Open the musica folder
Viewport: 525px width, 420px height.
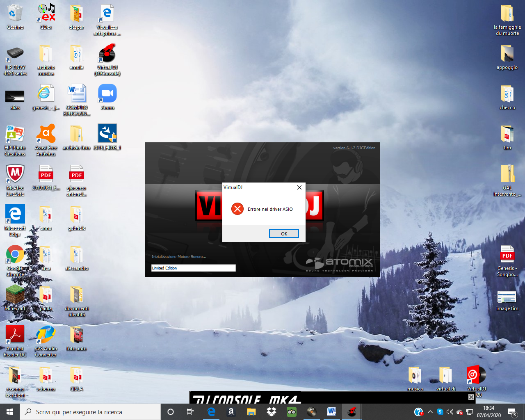415,379
